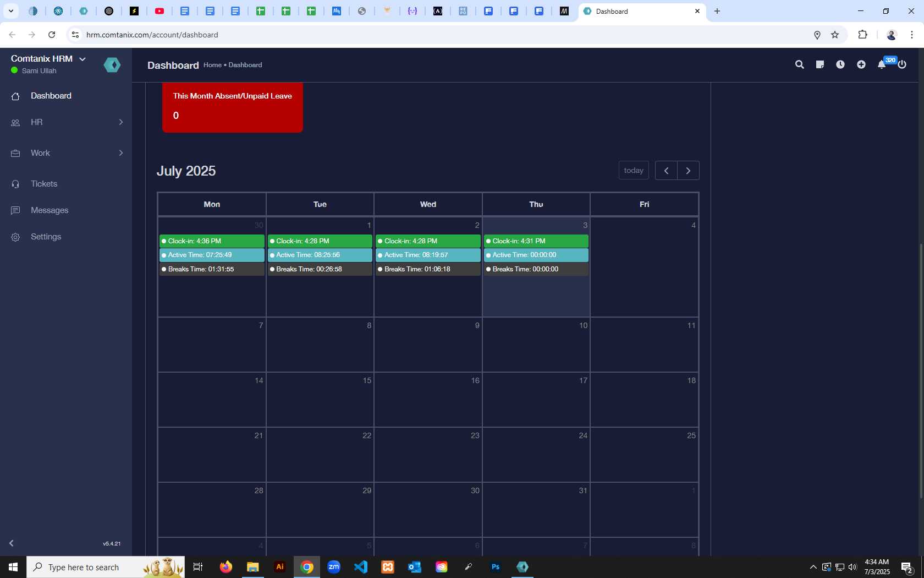Bookmark this page with star icon
This screenshot has width=924, height=578.
835,35
